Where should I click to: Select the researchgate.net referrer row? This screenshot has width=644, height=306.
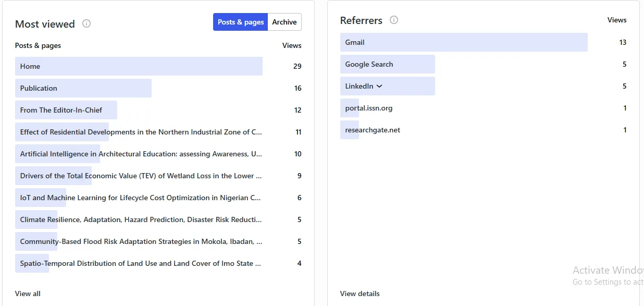(x=484, y=130)
